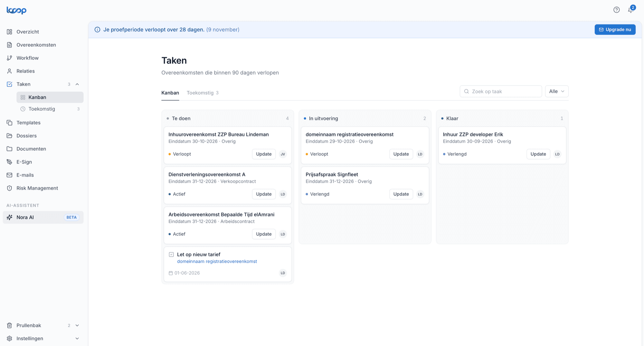Open the domeinnaam registratieovereenkomst link in task card

[217, 261]
